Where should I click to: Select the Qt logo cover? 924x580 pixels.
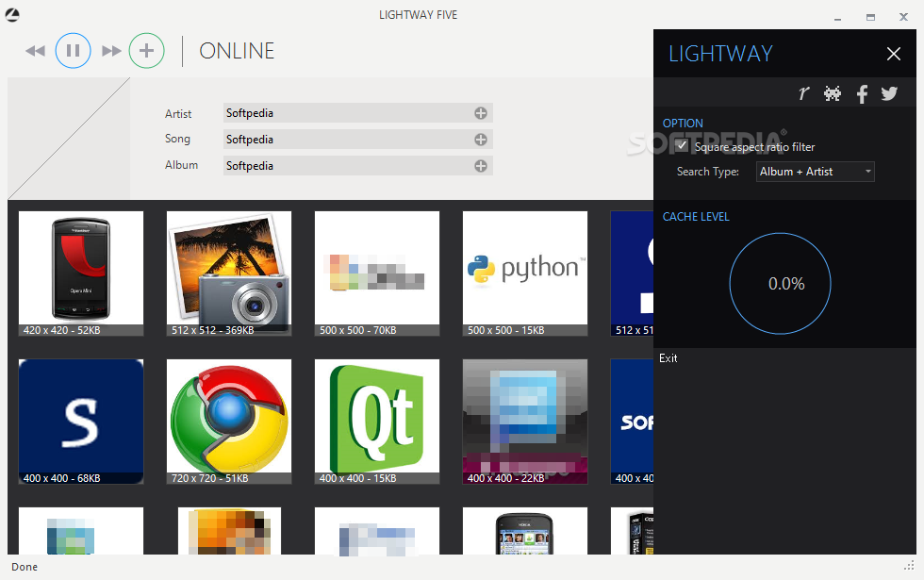point(377,422)
